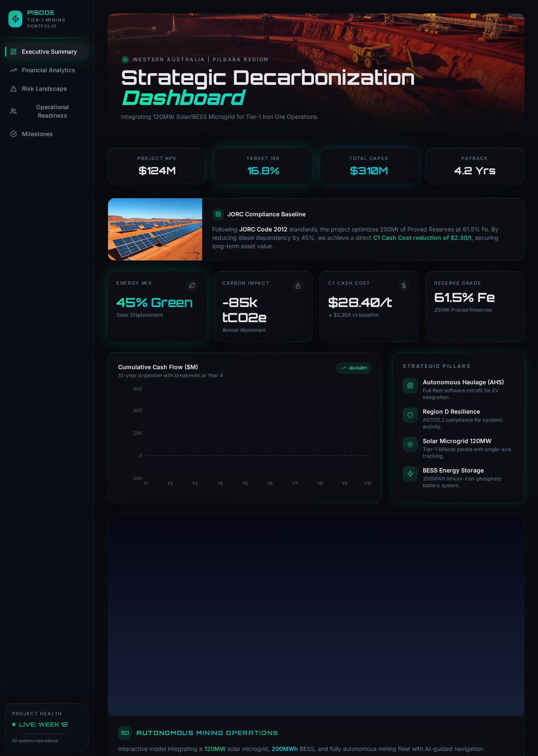Select the Project NPV $124M card
Viewport: 538px width, 756px height.
pyautogui.click(x=157, y=166)
